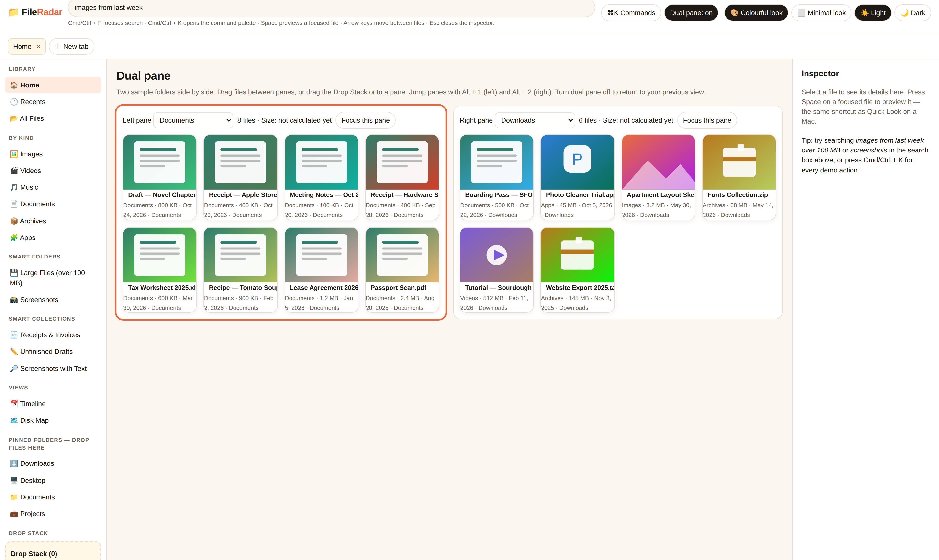This screenshot has width=939, height=560.
Task: Open the pinned Documents folder
Action: point(53,497)
